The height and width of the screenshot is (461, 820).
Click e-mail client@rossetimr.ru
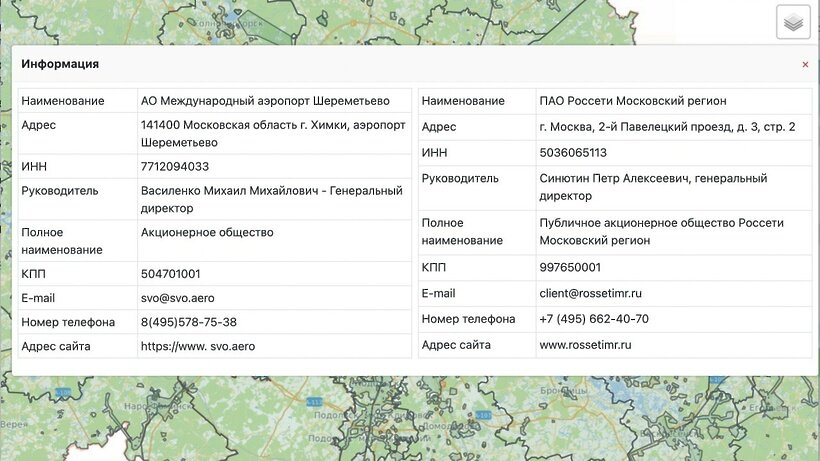pos(590,293)
